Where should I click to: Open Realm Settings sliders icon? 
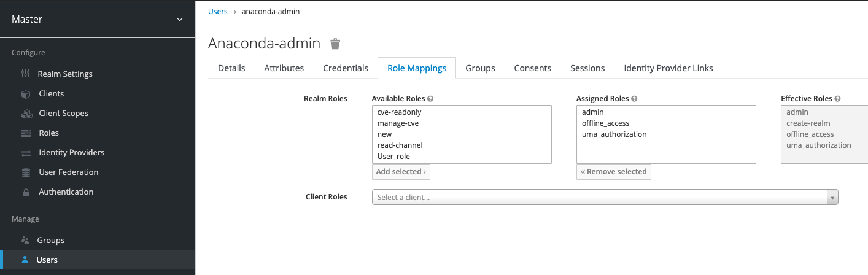[25, 74]
